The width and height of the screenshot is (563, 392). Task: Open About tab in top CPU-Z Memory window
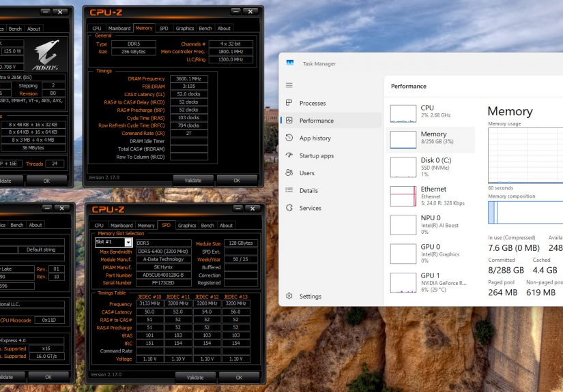pos(224,29)
